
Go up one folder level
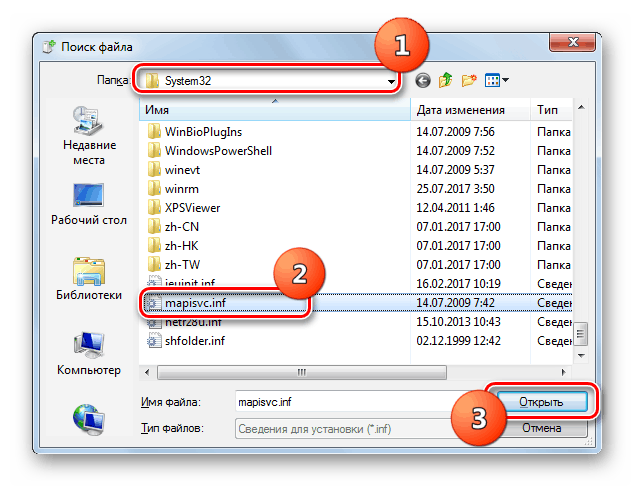(445, 80)
